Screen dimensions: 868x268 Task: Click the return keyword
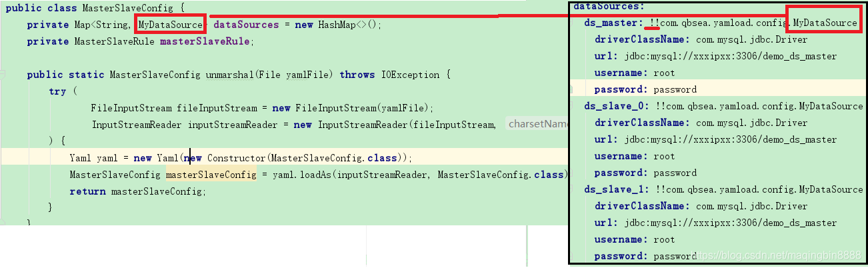[88, 191]
